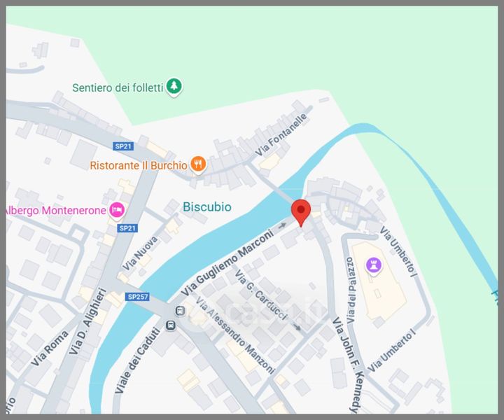The image size is (504, 420).
Task: Click the Via Fontanelle street label
Action: tap(281, 134)
